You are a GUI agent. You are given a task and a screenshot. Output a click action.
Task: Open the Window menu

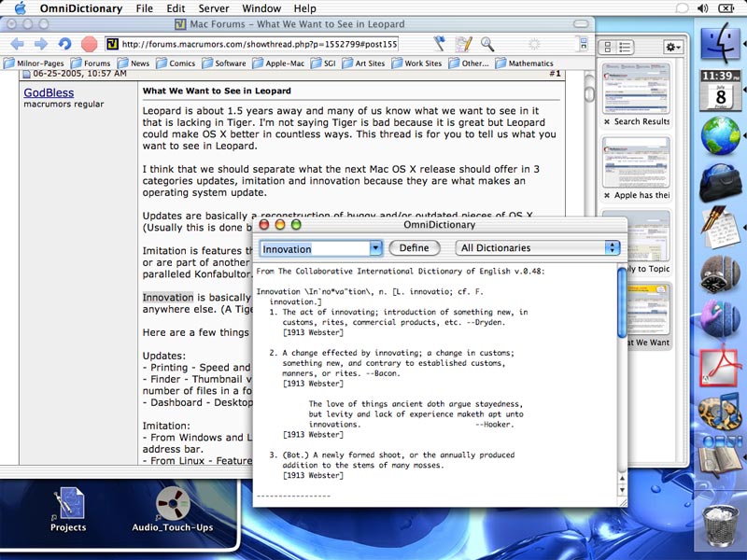tap(261, 8)
